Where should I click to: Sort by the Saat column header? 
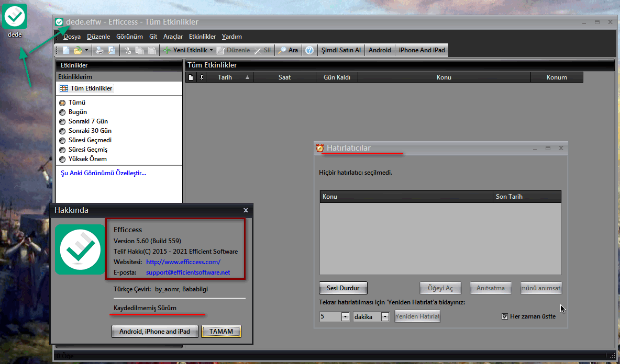coord(285,77)
